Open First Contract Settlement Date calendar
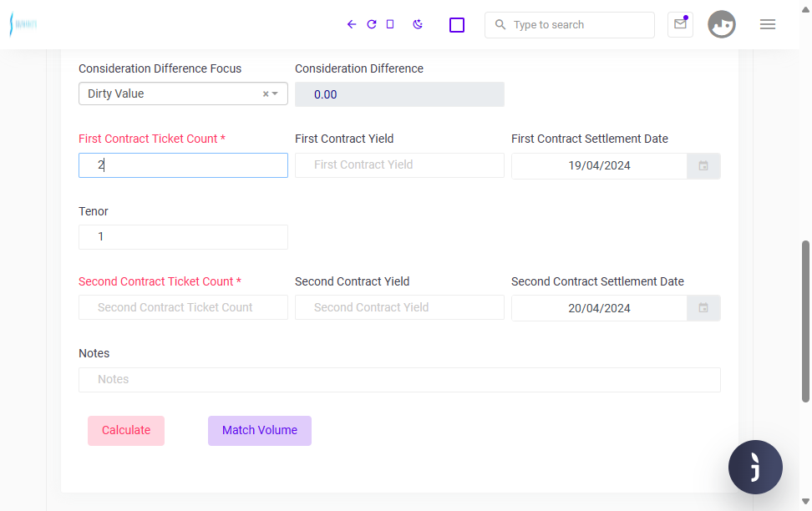 pyautogui.click(x=703, y=165)
